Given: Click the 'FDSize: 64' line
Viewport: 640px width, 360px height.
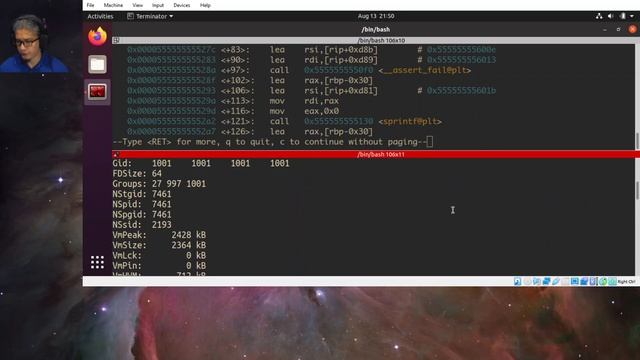Looking at the screenshot, I should tap(137, 173).
